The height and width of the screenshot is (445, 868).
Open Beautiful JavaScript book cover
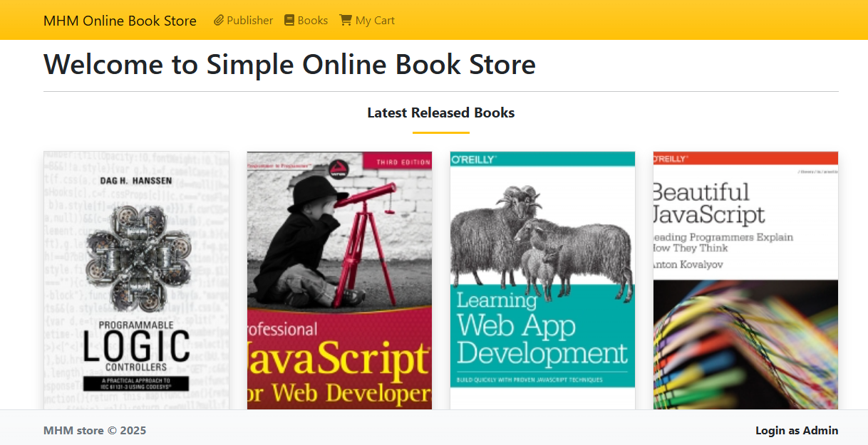coord(745,281)
